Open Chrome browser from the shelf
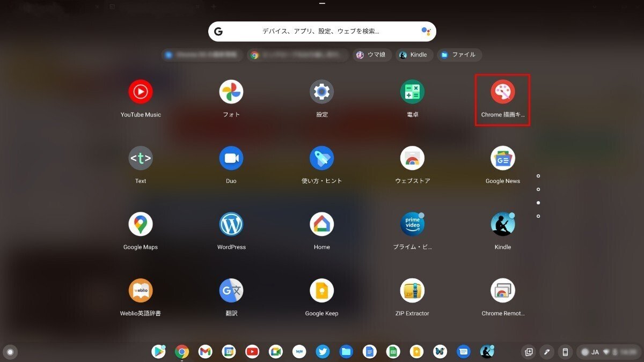The width and height of the screenshot is (644, 362). (x=182, y=352)
